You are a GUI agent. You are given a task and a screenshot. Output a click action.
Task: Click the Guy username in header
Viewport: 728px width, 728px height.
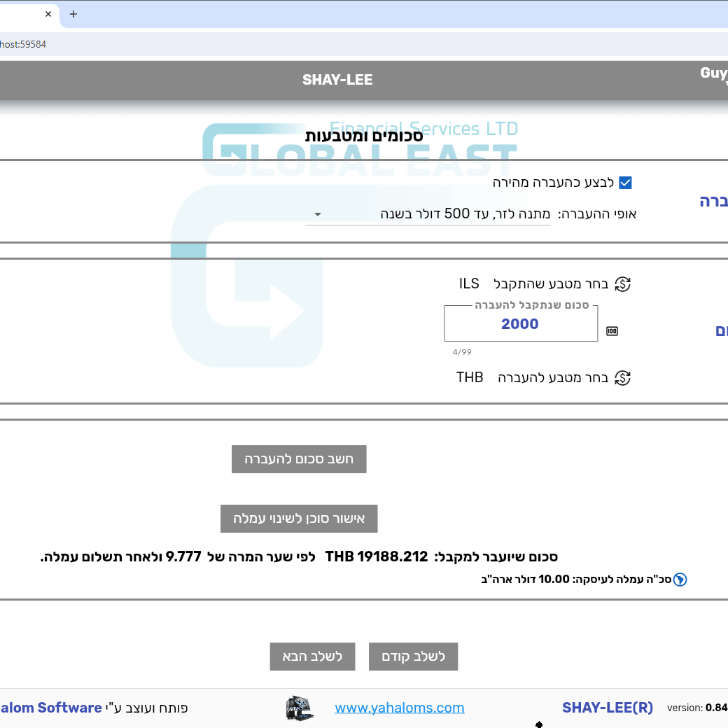713,73
